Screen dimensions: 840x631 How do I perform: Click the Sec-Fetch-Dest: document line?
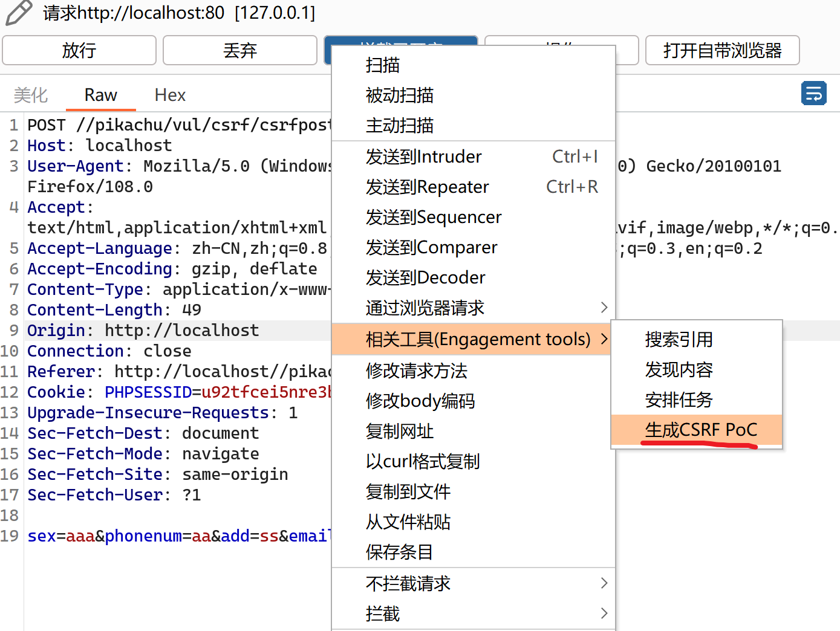coord(143,433)
